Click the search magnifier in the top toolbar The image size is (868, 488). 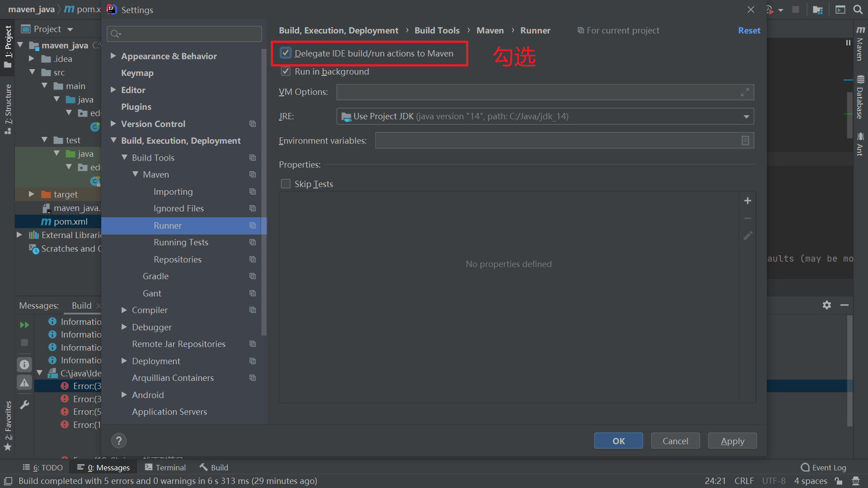[x=858, y=9]
